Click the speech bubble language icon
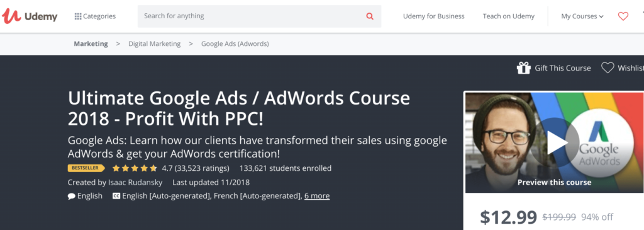The image size is (644, 230). coord(72,196)
